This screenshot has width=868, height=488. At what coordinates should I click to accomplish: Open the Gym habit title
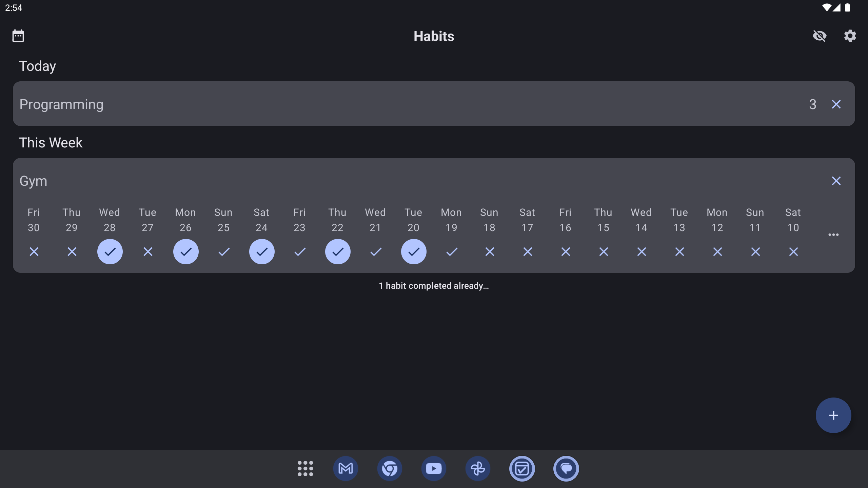(33, 181)
